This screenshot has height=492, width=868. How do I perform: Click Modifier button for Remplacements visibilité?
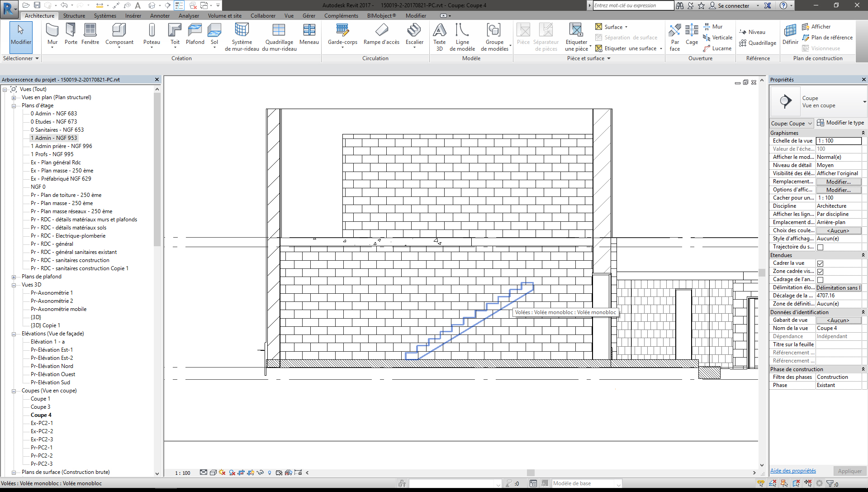click(x=839, y=182)
